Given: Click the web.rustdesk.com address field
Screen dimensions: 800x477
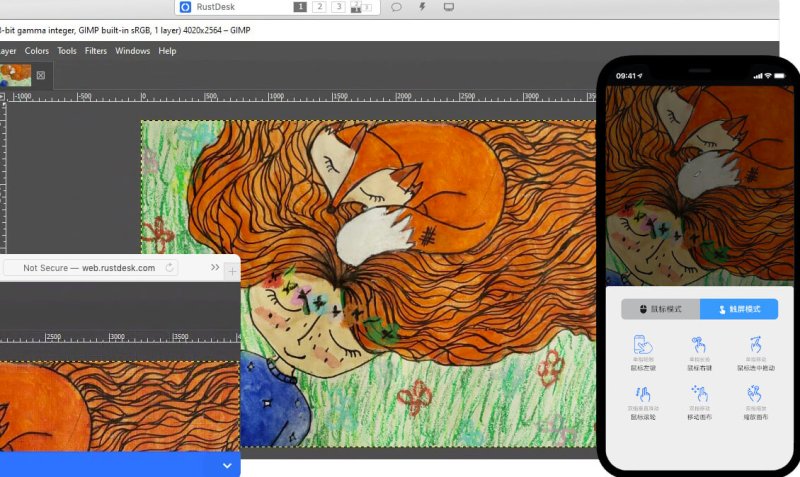Looking at the screenshot, I should pyautogui.click(x=90, y=268).
